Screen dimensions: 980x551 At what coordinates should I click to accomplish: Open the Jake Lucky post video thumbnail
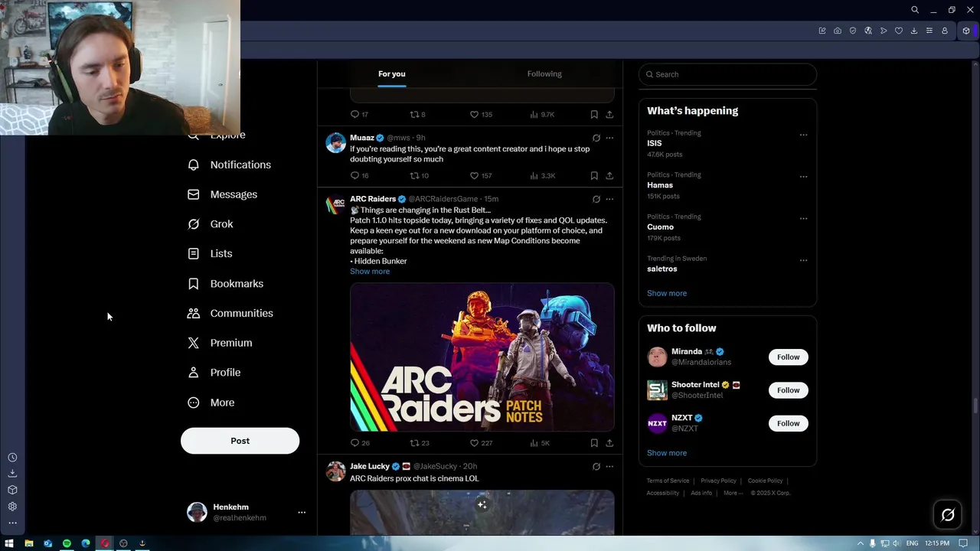pos(482,513)
